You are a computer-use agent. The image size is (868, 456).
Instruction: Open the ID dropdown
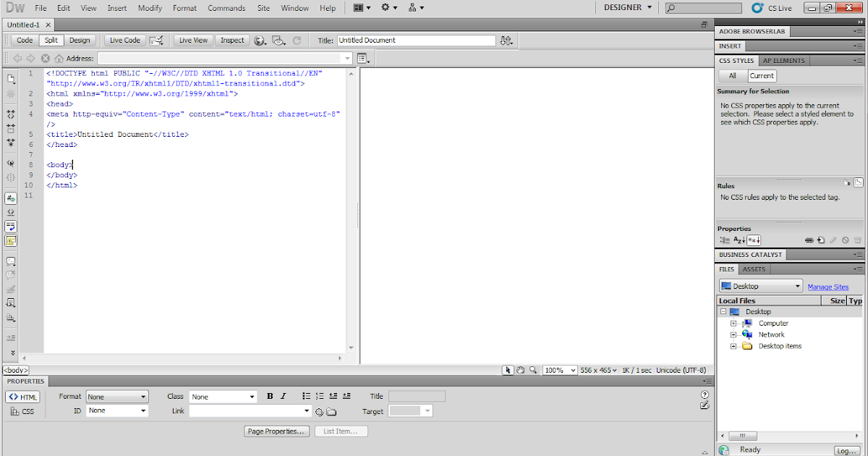(x=117, y=410)
